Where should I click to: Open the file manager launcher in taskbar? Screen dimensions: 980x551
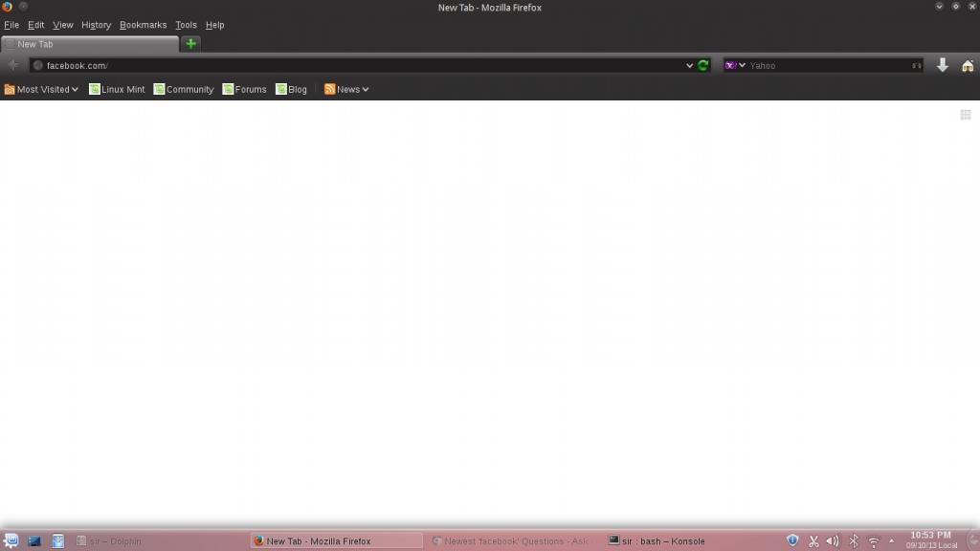(58, 541)
